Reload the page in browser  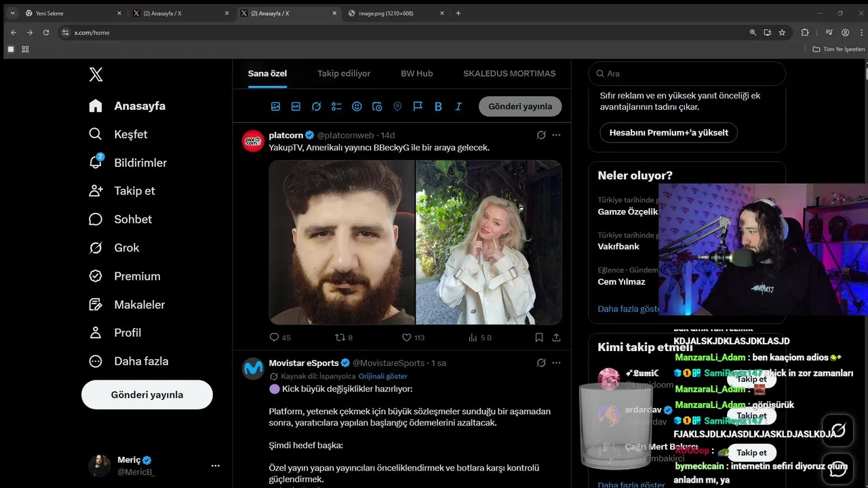click(x=46, y=33)
